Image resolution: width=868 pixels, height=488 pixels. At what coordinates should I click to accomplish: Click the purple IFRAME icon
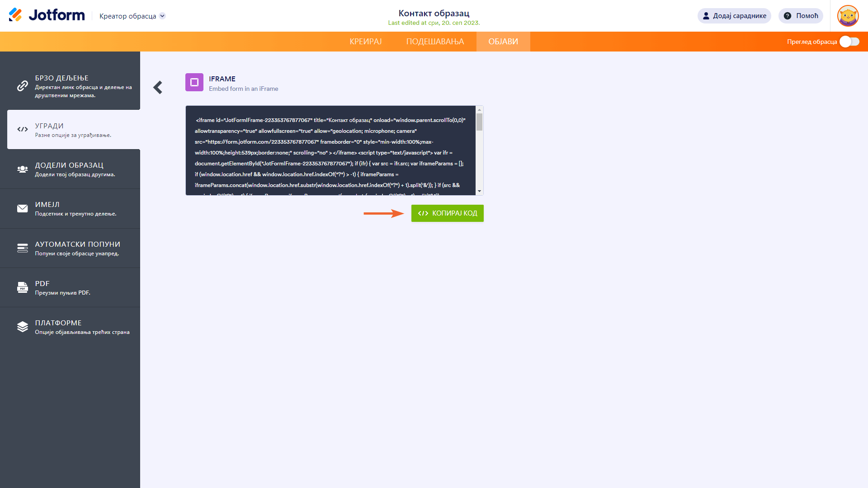pos(194,82)
